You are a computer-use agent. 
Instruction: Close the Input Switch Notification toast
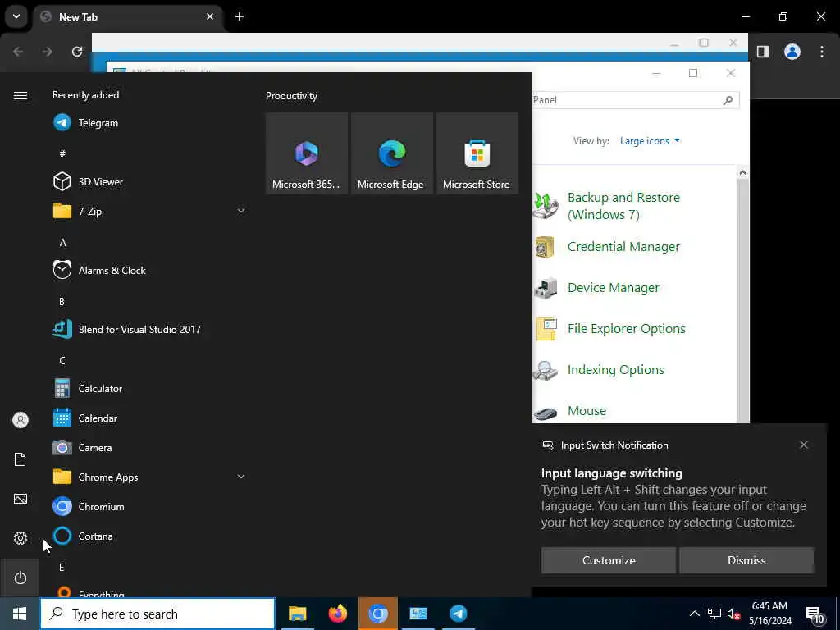click(x=804, y=445)
